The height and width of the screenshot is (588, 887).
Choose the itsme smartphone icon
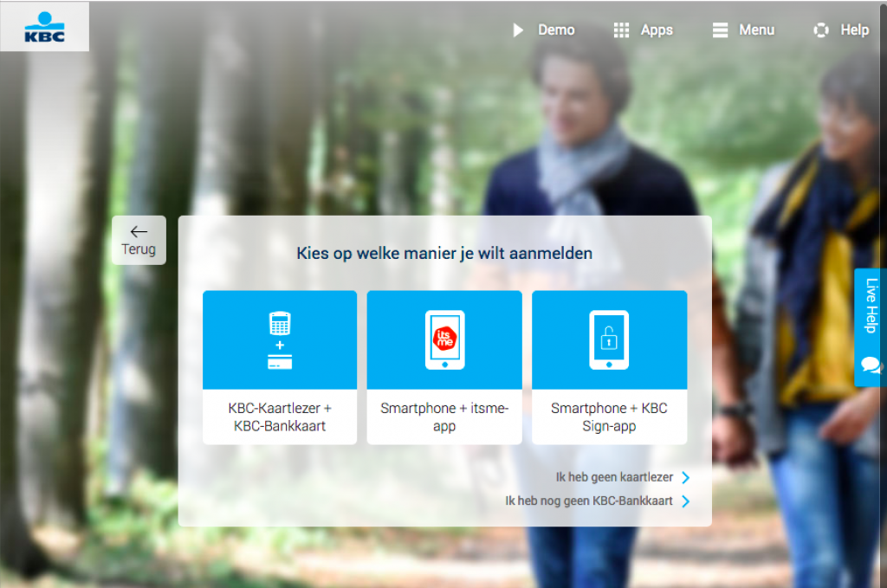(x=444, y=339)
